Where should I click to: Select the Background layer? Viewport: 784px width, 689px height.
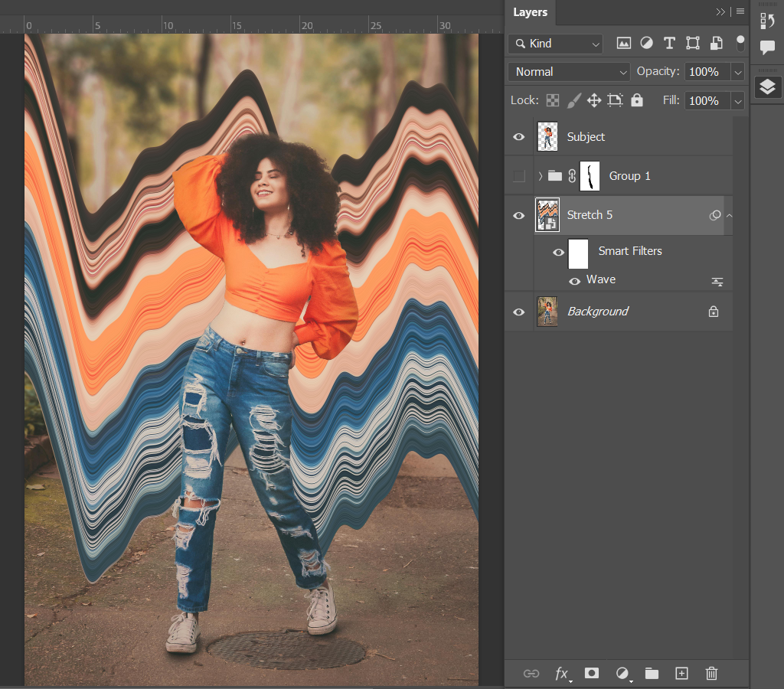tap(597, 312)
